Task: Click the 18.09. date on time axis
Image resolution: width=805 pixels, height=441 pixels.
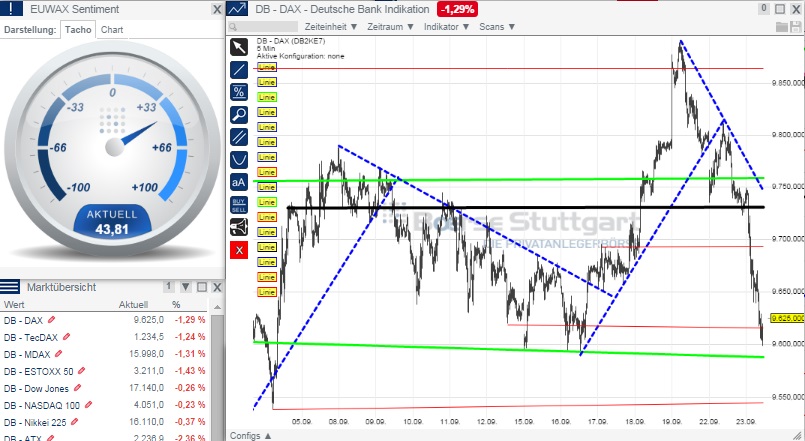Action: 635,421
